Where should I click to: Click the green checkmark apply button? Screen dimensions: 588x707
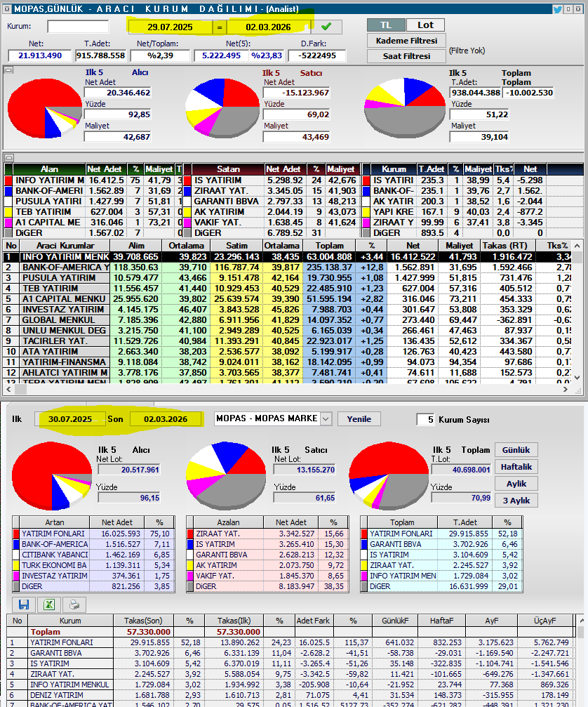326,27
